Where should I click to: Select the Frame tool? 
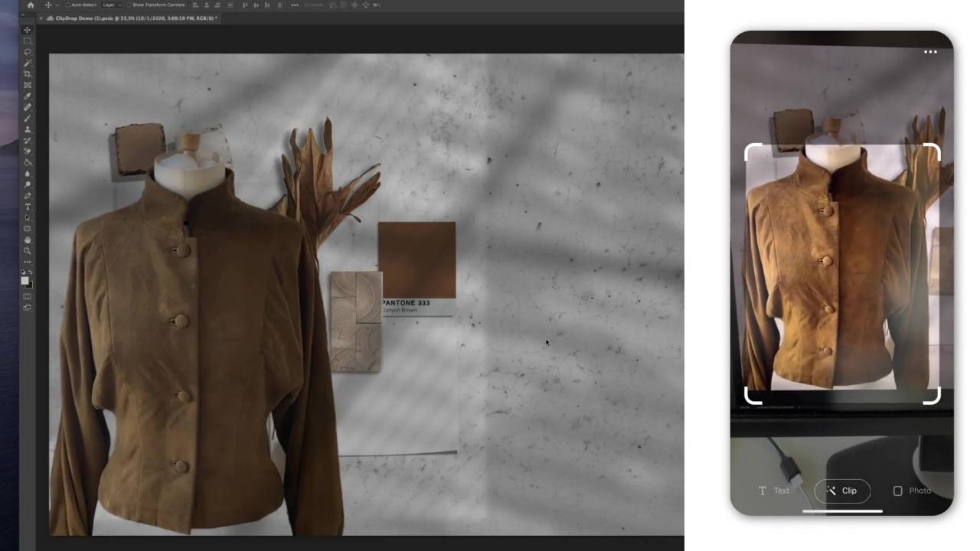coord(28,84)
